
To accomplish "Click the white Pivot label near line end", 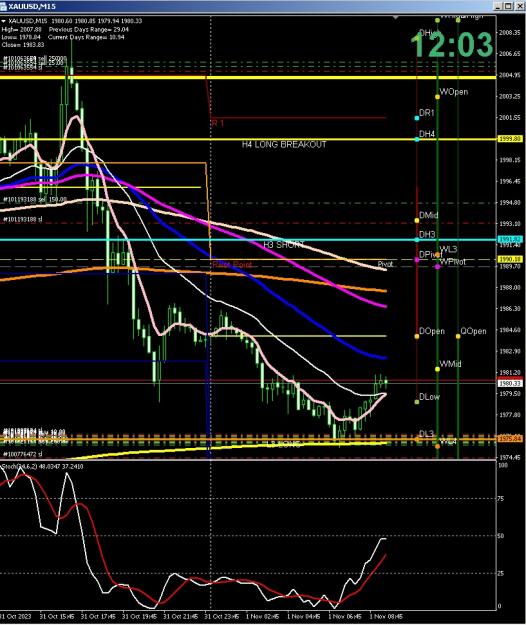I will [385, 264].
